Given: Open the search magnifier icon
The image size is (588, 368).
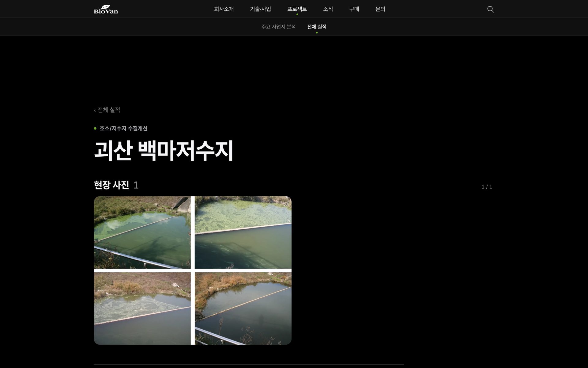Looking at the screenshot, I should (490, 9).
